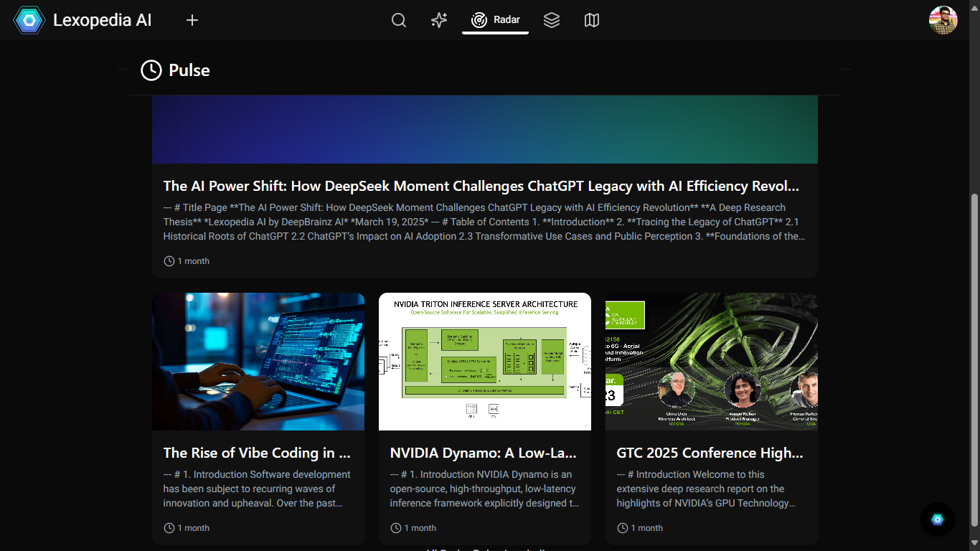Open the Triton Inference Server diagram thumbnail
980x551 pixels.
pyautogui.click(x=485, y=362)
